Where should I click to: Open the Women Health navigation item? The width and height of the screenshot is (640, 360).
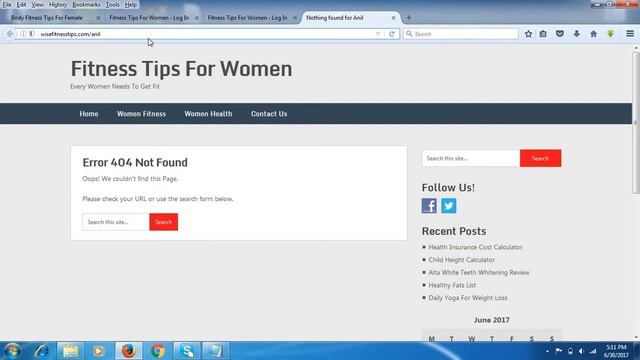(208, 114)
